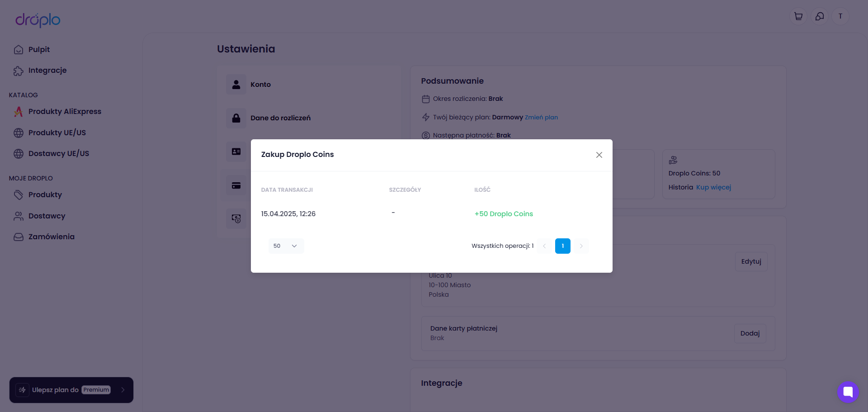Open the shopping cart icon
868x412 pixels.
[798, 16]
